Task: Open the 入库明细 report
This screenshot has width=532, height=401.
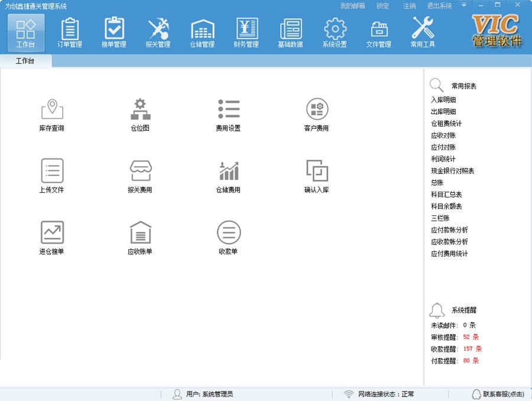Action: click(x=443, y=100)
